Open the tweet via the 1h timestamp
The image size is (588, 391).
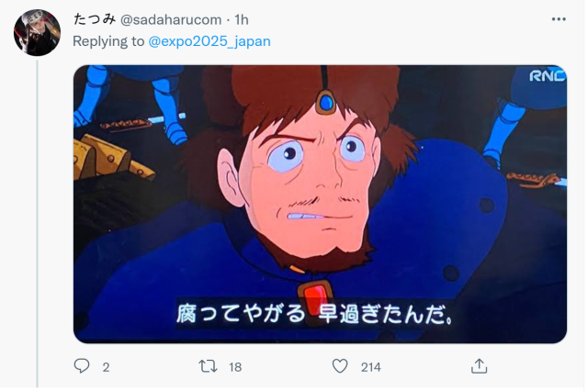(x=242, y=19)
